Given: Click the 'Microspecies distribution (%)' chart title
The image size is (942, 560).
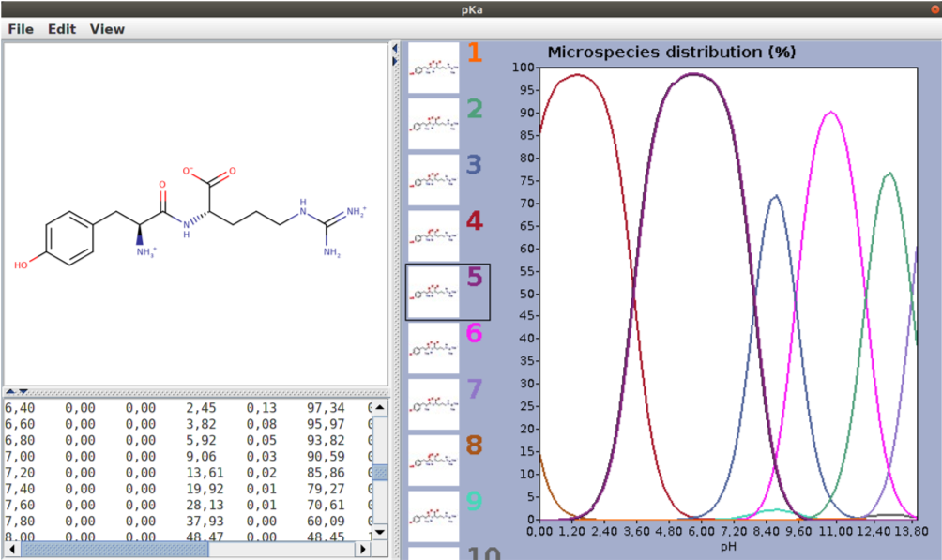Looking at the screenshot, I should (x=672, y=53).
